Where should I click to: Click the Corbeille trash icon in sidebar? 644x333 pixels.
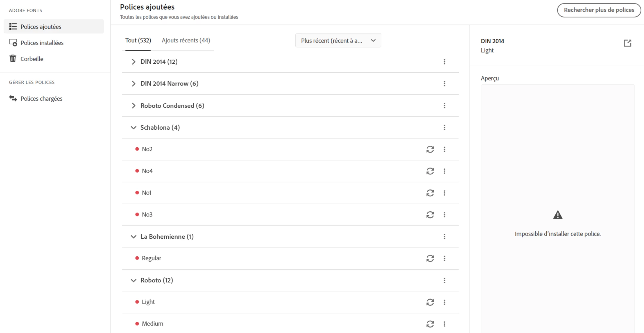[x=13, y=58]
